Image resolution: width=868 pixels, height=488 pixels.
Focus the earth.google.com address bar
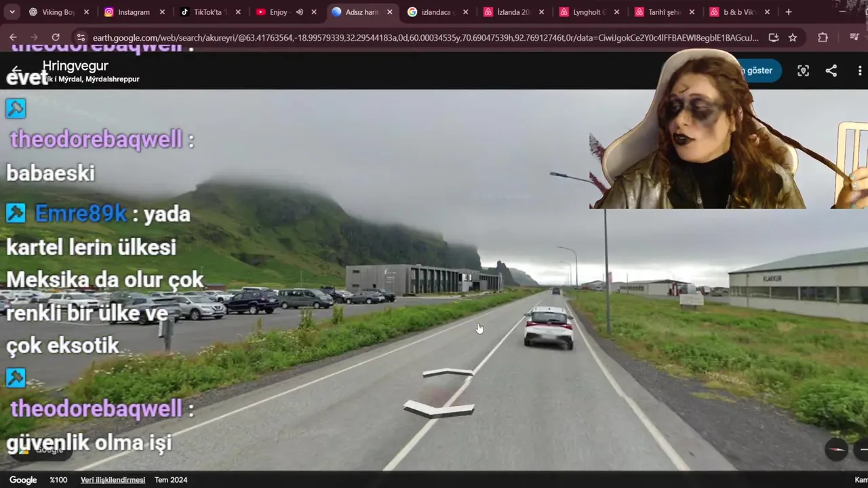426,38
